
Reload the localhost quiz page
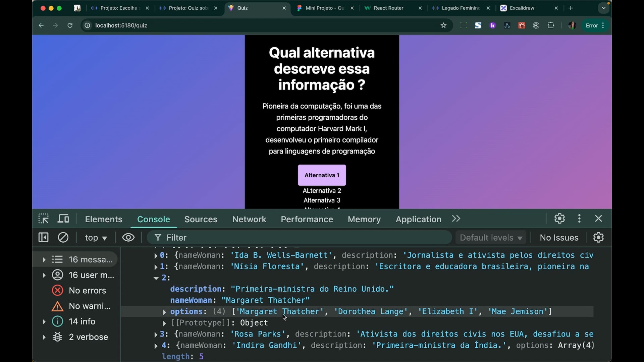[70, 25]
